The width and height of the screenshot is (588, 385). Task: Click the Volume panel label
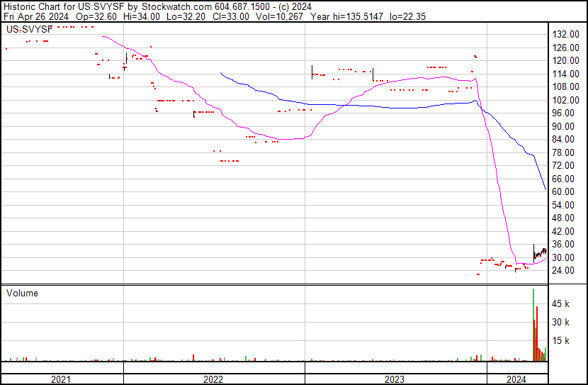(22, 293)
